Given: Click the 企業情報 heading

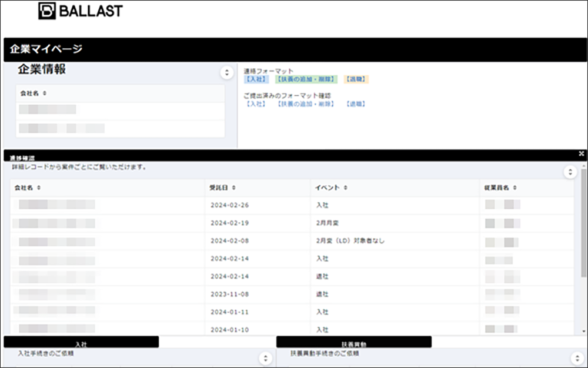Looking at the screenshot, I should (x=42, y=69).
